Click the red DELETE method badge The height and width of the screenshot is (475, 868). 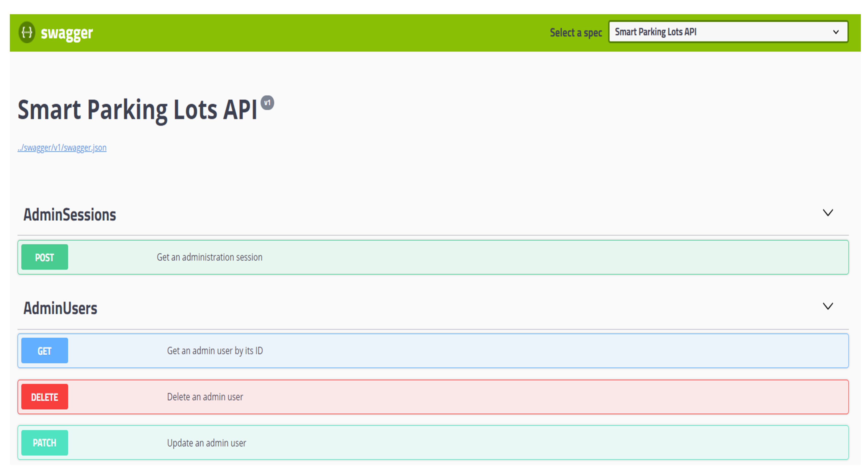[45, 397]
